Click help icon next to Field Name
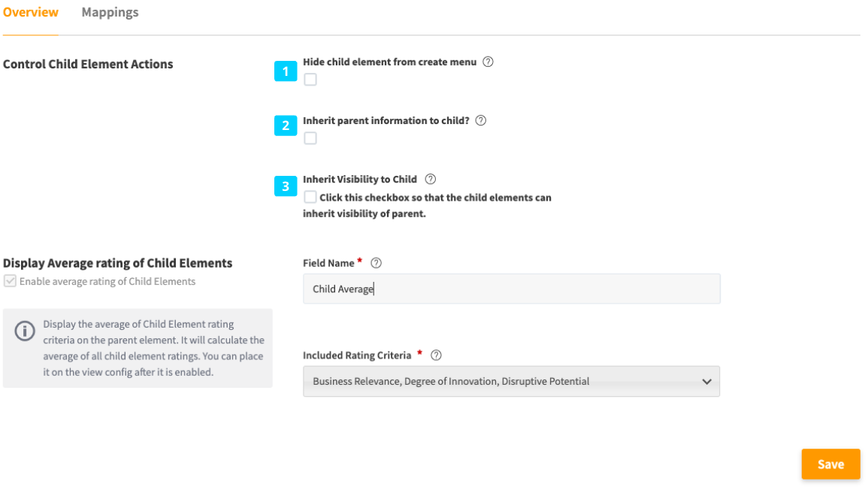Viewport: 868px width, 487px height. click(377, 263)
